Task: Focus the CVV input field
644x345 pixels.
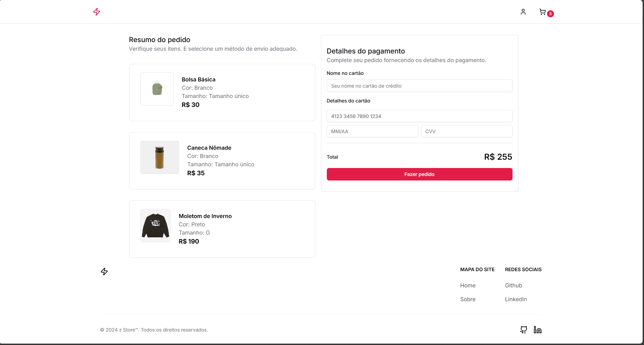Action: coord(467,131)
